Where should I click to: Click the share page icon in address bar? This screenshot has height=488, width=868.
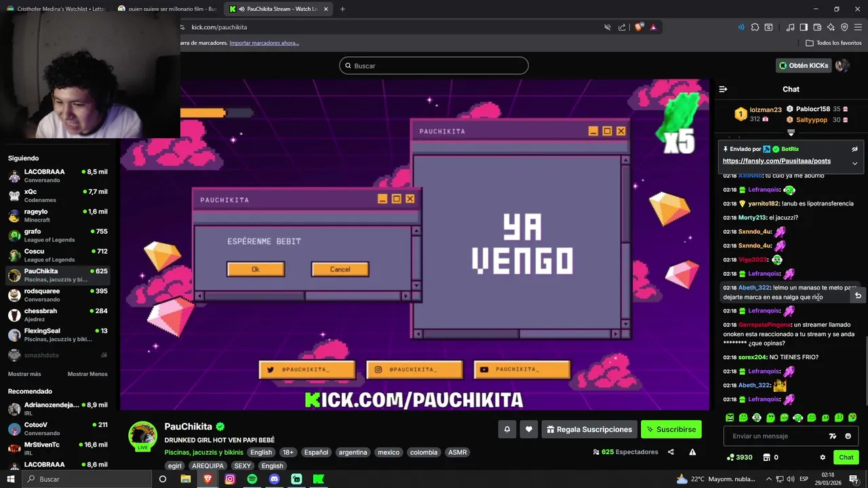coord(622,27)
